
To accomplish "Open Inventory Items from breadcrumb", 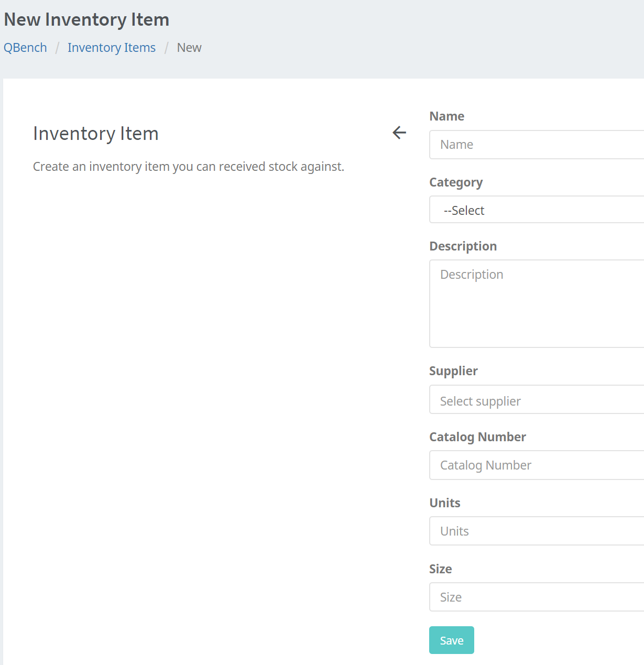I will [112, 47].
